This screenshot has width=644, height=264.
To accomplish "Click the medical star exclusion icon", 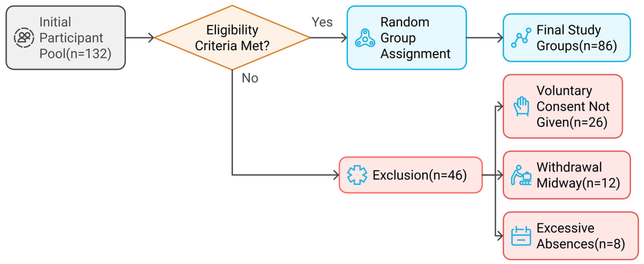I will pos(357,175).
